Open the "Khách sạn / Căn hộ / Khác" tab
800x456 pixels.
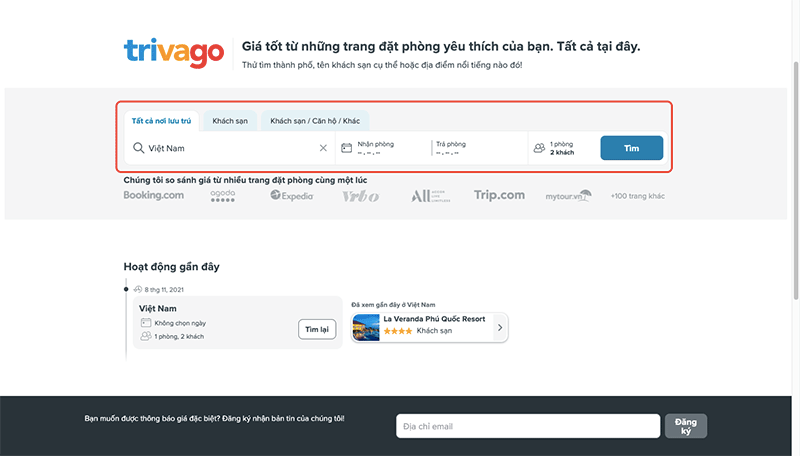[315, 121]
